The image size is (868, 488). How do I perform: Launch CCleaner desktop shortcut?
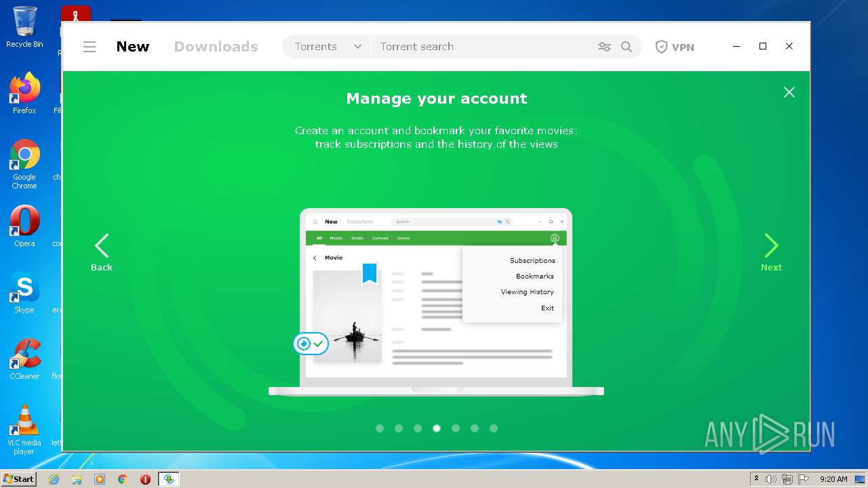pos(24,359)
